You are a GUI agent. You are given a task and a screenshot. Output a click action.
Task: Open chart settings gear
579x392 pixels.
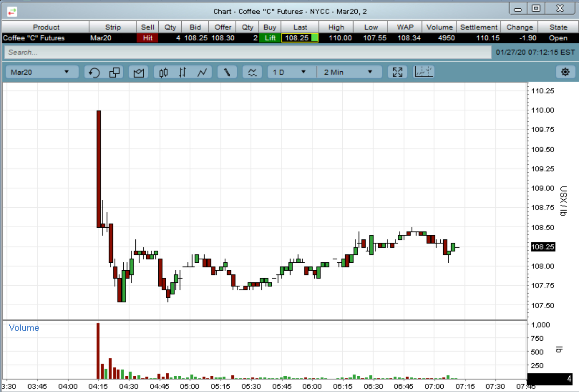tap(565, 72)
